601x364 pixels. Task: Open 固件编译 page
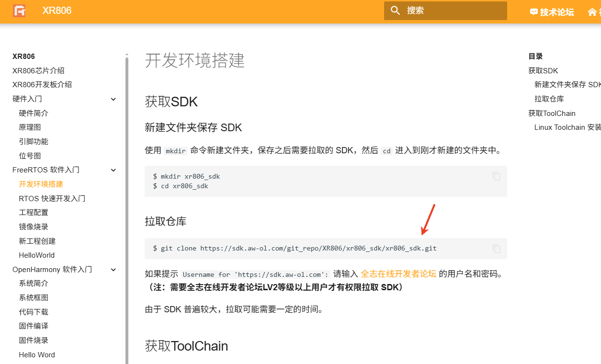34,326
